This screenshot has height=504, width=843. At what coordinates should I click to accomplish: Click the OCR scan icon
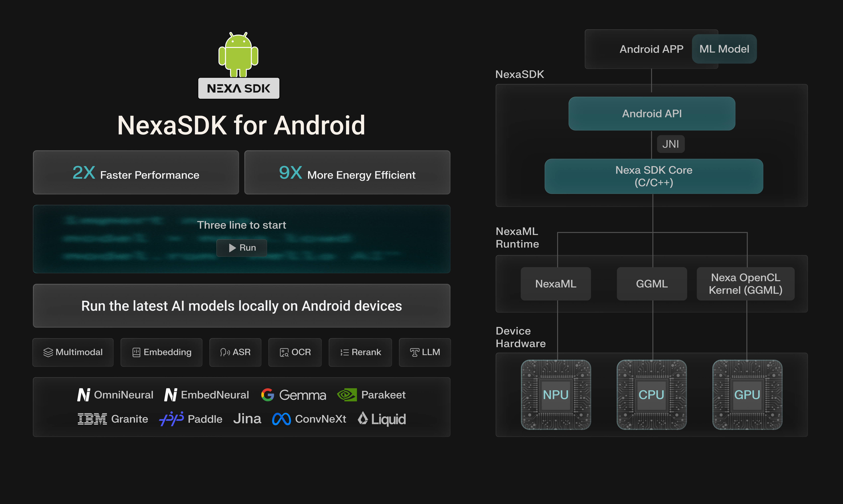284,352
